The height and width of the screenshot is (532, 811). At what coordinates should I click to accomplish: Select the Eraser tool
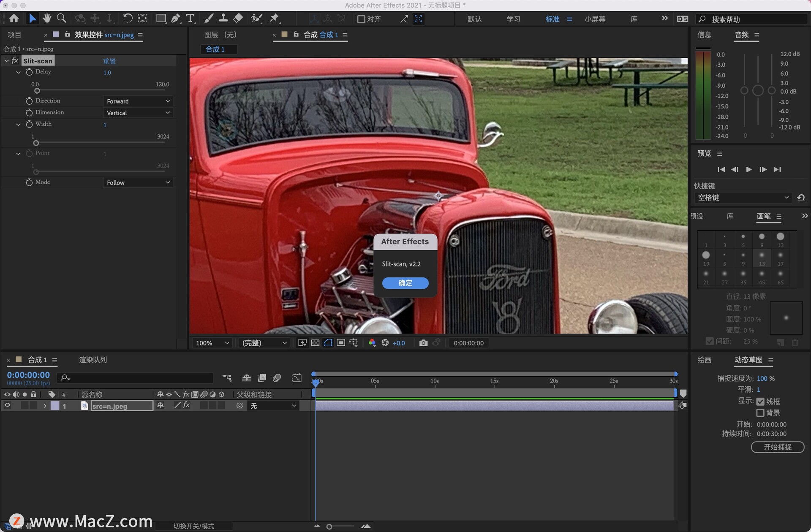[238, 18]
